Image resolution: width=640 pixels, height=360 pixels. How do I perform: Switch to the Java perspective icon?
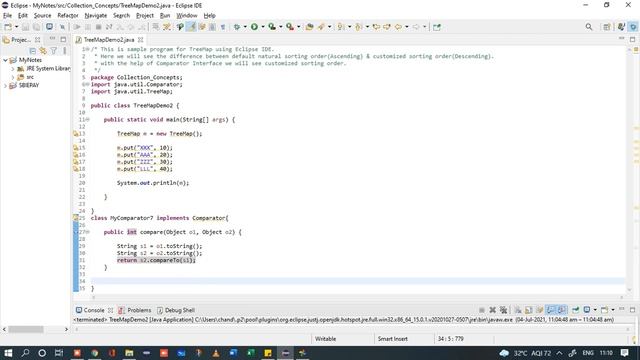(x=621, y=27)
